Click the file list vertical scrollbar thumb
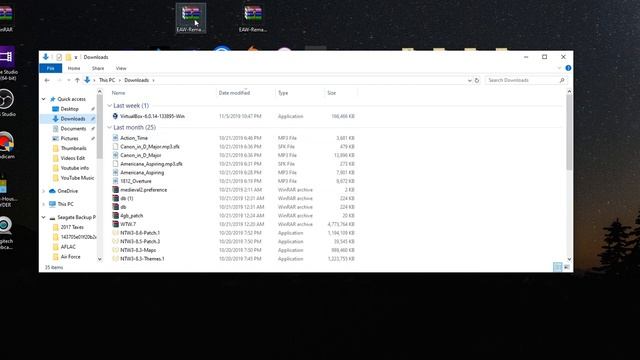This screenshot has width=640, height=360. tap(569, 133)
